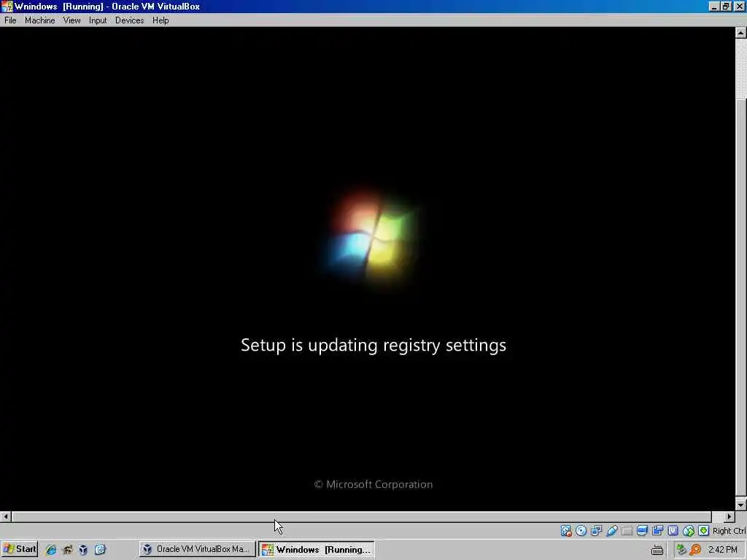The width and height of the screenshot is (747, 560).
Task: Open the File menu
Action: [10, 20]
